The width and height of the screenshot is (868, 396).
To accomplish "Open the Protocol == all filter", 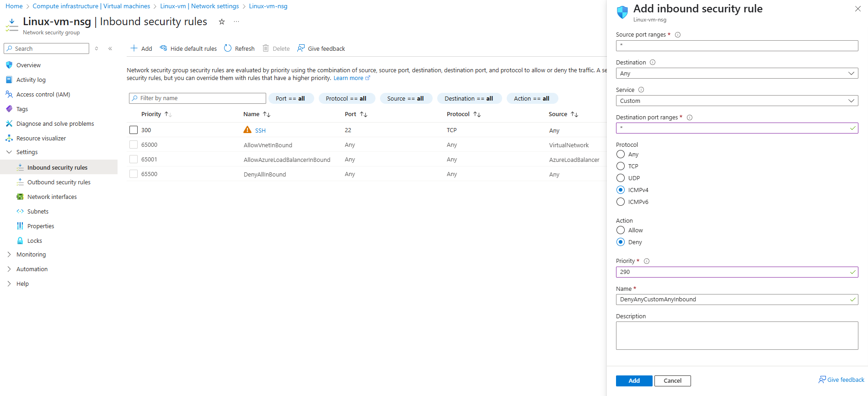I will (x=346, y=98).
